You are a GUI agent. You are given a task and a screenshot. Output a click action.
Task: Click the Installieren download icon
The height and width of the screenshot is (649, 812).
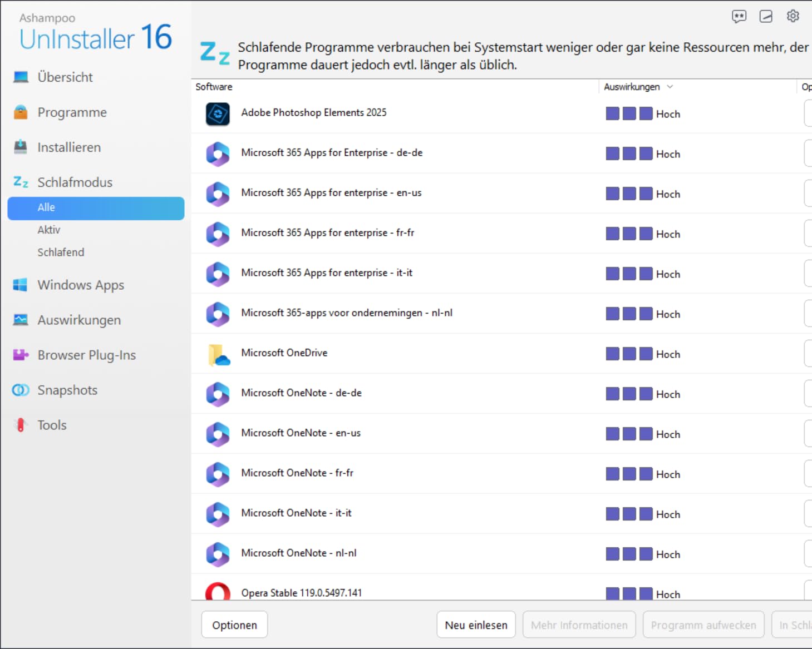(21, 147)
